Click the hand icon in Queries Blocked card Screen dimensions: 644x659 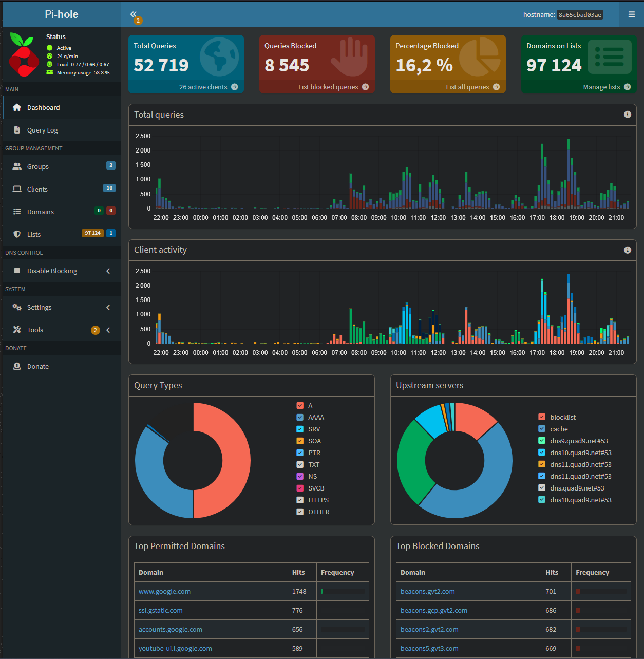350,57
